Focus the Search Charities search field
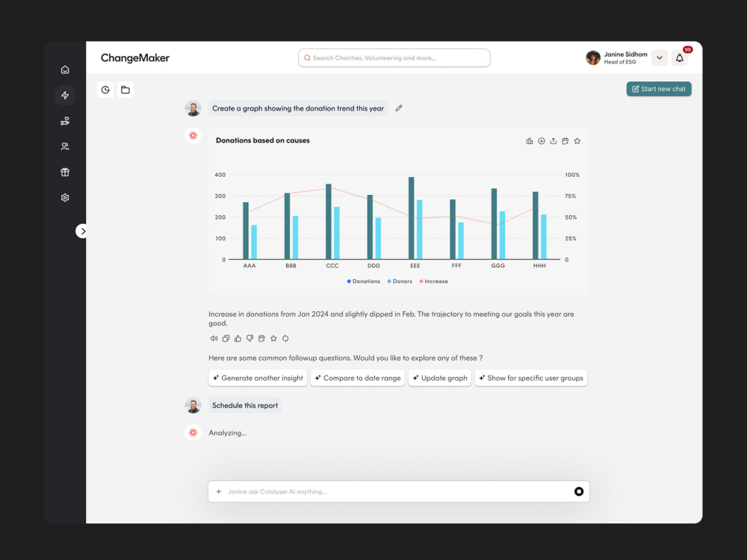This screenshot has height=560, width=747. (x=394, y=58)
